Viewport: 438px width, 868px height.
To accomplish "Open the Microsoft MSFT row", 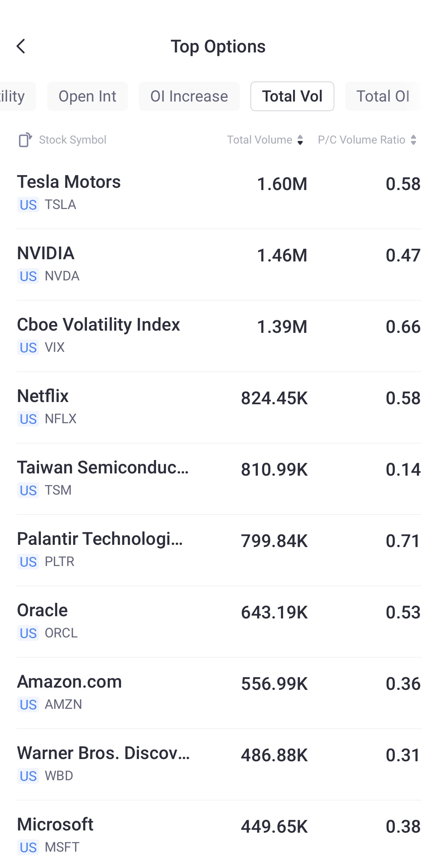I will coord(219,835).
